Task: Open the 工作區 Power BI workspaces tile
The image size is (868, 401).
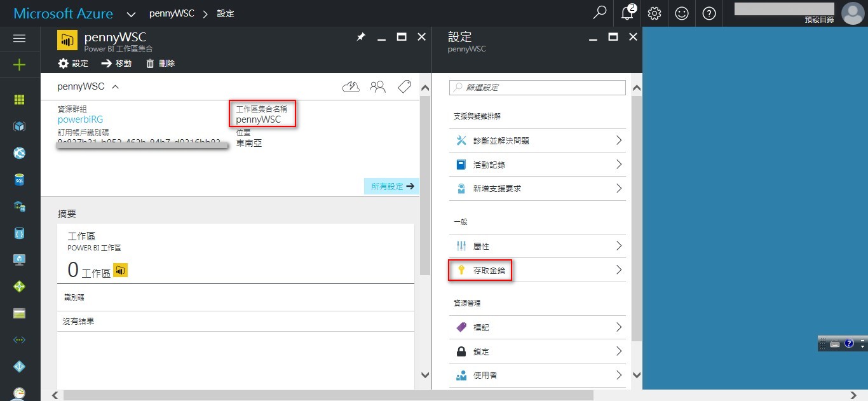Action: click(236, 254)
